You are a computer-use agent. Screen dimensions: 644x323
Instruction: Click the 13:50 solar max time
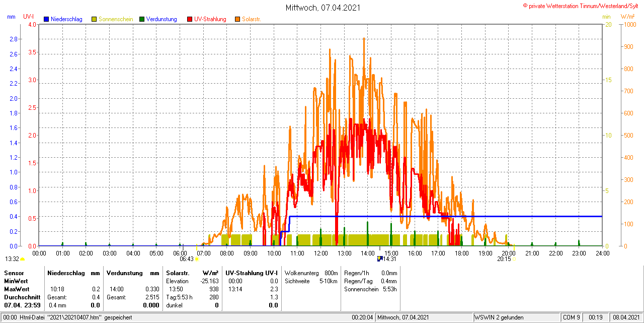tap(176, 289)
